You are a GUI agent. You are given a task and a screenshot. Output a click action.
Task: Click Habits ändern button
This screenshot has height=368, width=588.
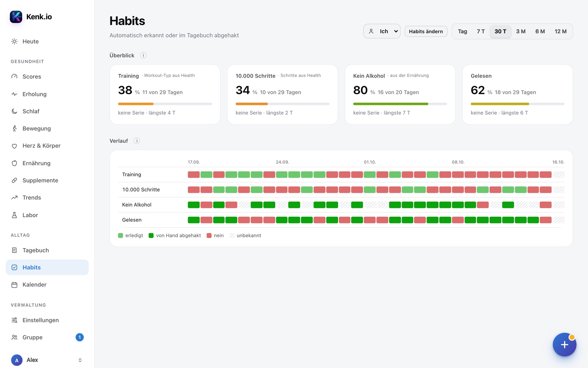426,31
